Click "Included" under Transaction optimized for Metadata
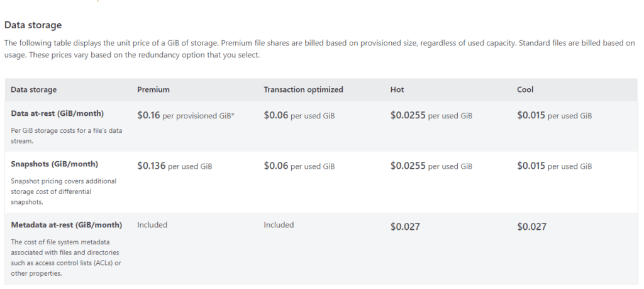This screenshot has height=289, width=644. (279, 225)
